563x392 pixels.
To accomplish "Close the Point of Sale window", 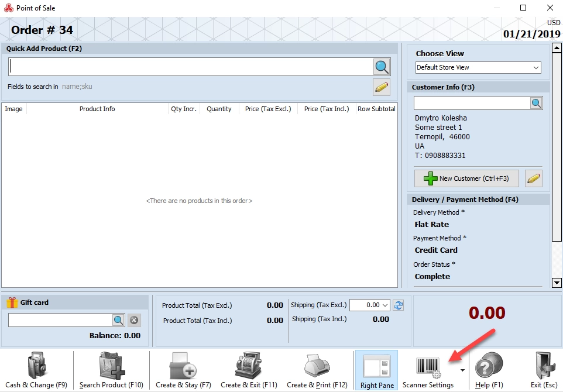I will coord(550,8).
